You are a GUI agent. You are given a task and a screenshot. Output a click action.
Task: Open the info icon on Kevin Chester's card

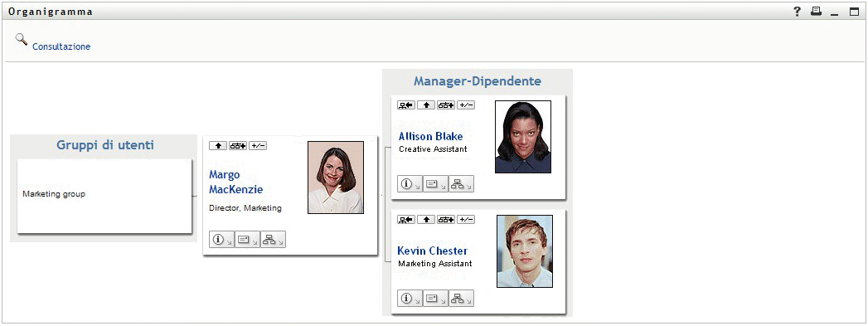(x=410, y=299)
